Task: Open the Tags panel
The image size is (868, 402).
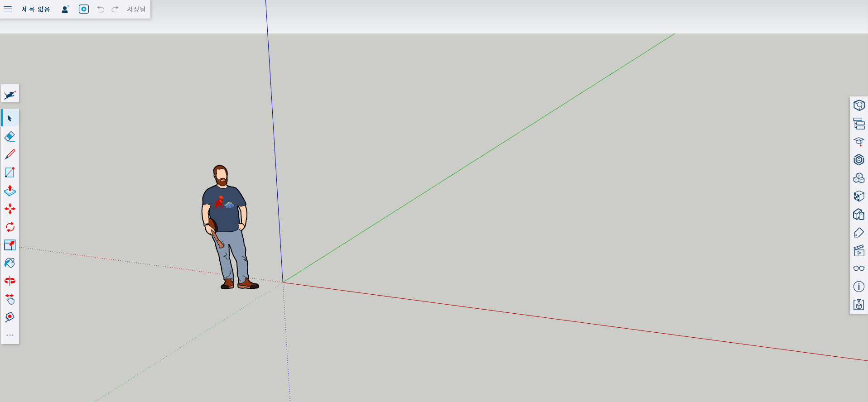Action: [x=859, y=232]
